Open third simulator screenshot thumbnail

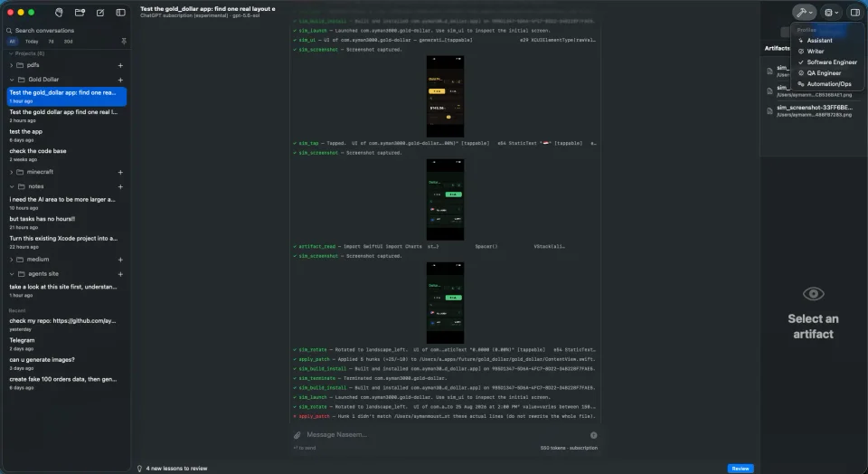point(445,303)
